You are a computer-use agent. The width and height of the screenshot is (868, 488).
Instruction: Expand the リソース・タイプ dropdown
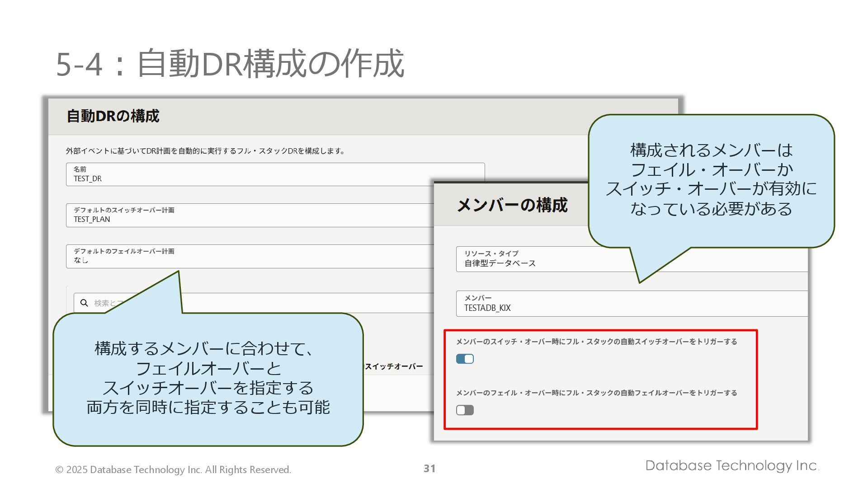pos(542,259)
